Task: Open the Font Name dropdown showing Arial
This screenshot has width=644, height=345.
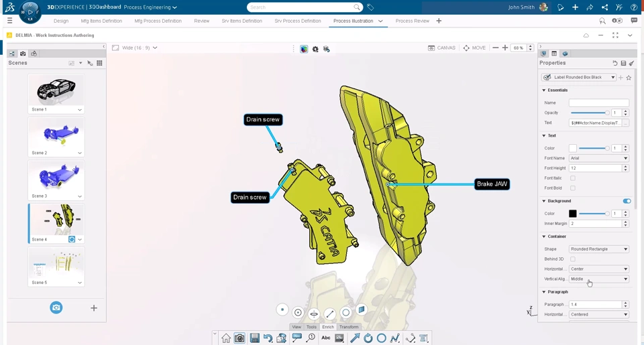Action: point(599,158)
